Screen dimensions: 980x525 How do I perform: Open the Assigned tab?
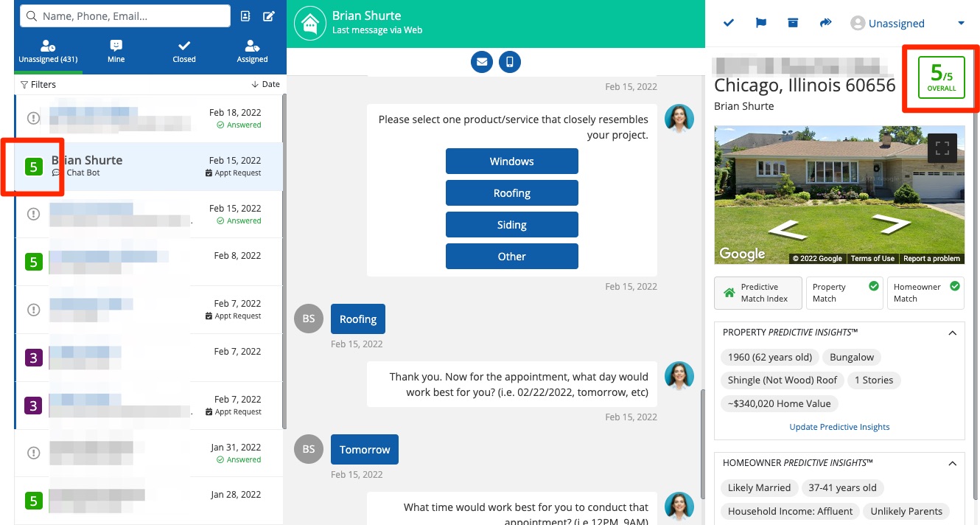click(252, 51)
